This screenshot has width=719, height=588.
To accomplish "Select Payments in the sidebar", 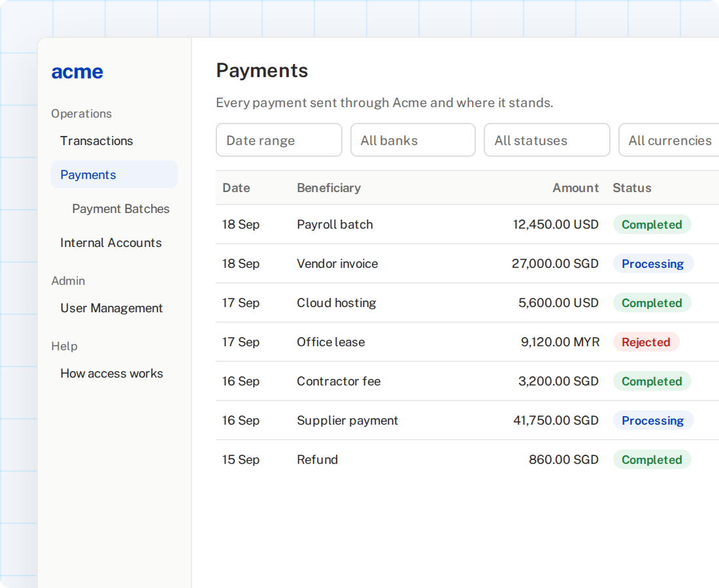I will pos(114,174).
